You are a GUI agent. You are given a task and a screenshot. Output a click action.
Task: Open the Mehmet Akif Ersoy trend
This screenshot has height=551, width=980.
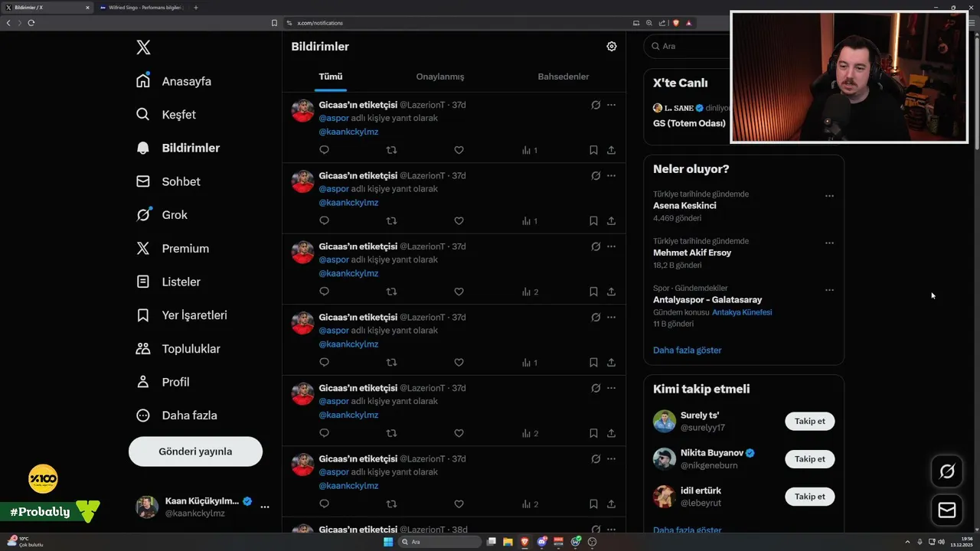coord(692,253)
